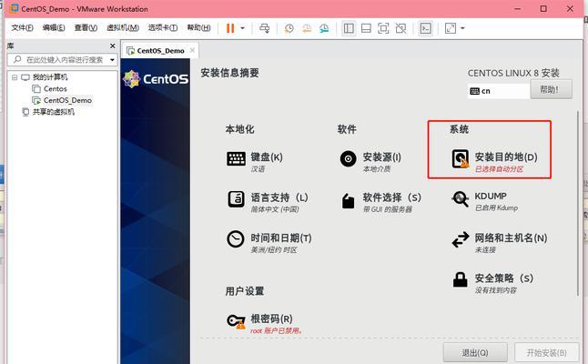Image resolution: width=588 pixels, height=364 pixels.
Task: Click the CentOS logo in installer sidebar
Action: tap(156, 79)
